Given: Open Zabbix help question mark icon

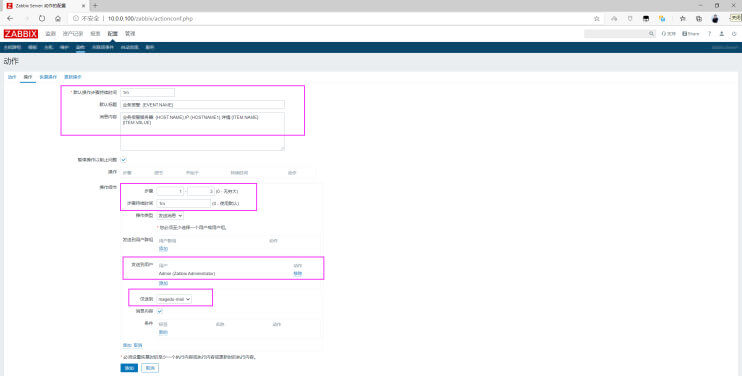Looking at the screenshot, I should 709,34.
